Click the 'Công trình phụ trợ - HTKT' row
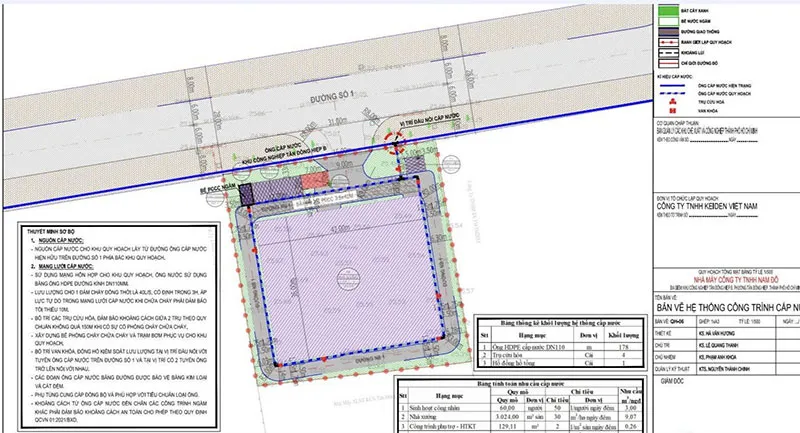Viewport: 800px width, 433px height. [x=521, y=426]
